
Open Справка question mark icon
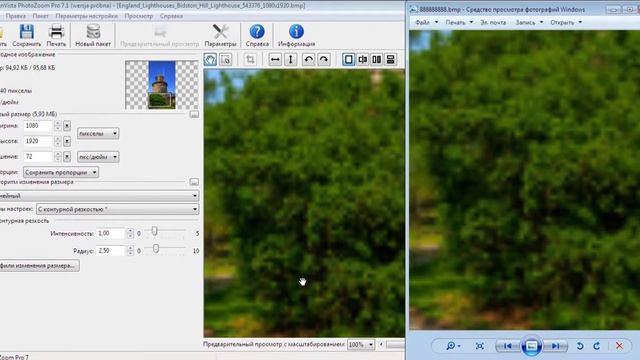click(257, 31)
